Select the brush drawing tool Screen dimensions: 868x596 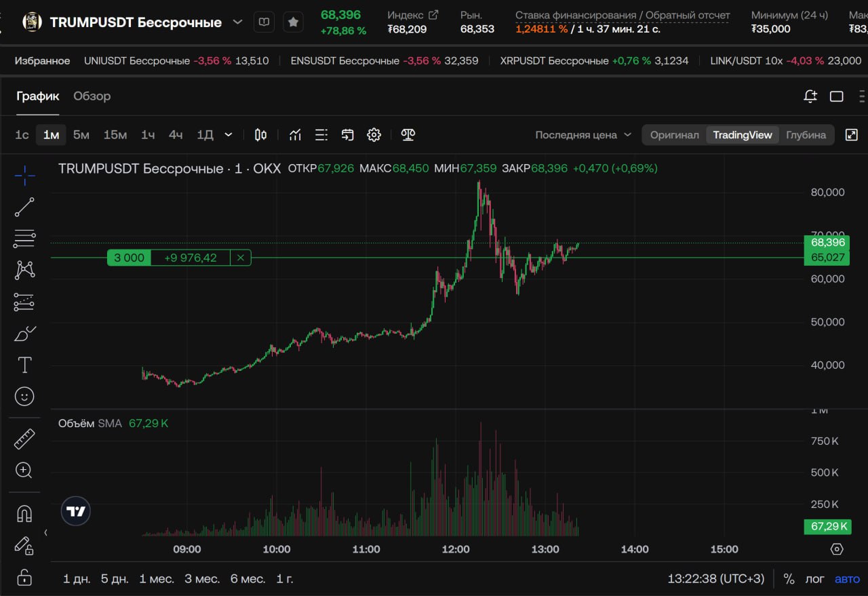point(24,334)
